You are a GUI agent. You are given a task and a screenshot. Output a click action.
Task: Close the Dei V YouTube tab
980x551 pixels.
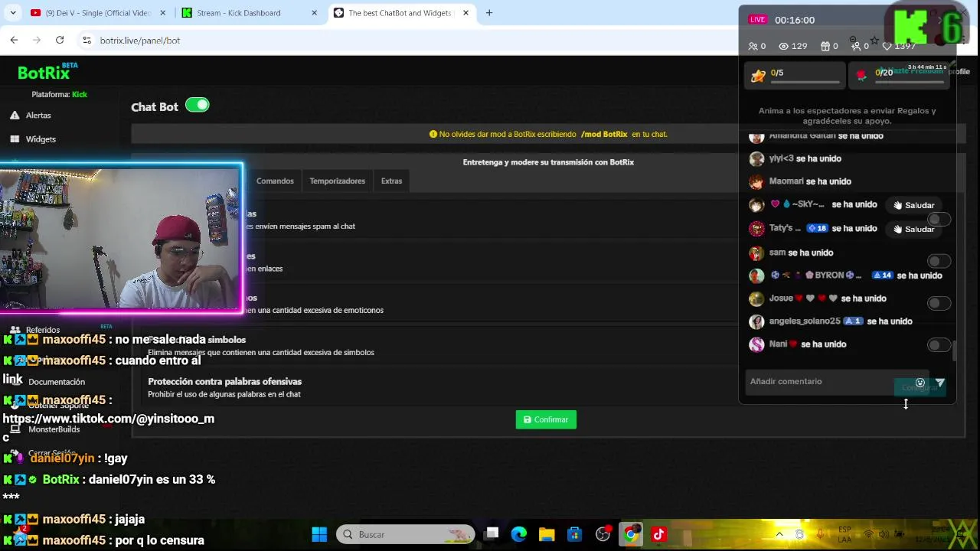pos(162,13)
